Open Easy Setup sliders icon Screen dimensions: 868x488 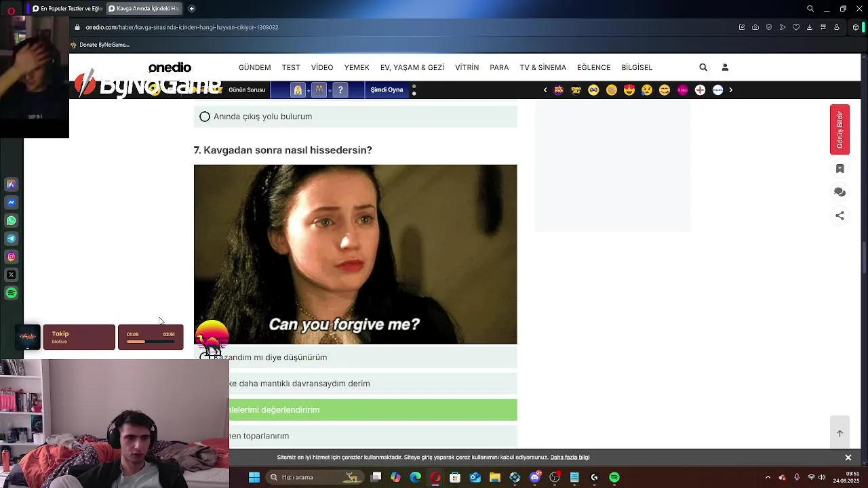tap(823, 27)
